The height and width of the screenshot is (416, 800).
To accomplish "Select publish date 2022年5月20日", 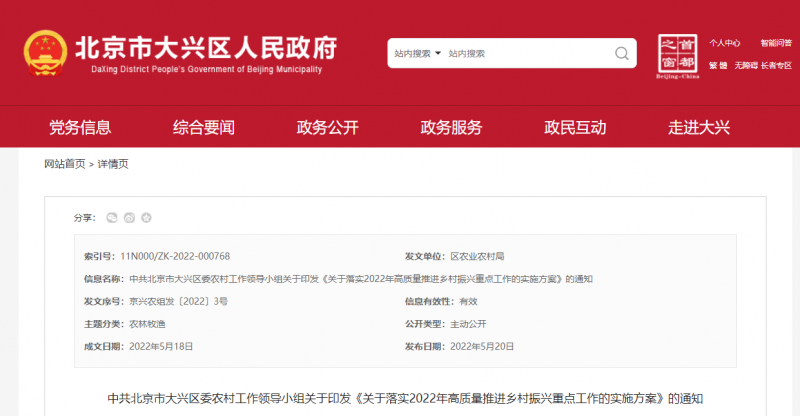I will pyautogui.click(x=482, y=346).
